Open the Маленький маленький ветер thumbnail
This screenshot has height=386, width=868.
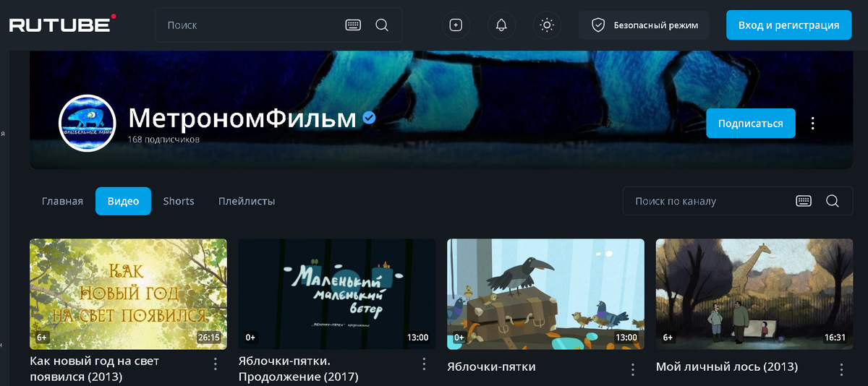click(337, 294)
